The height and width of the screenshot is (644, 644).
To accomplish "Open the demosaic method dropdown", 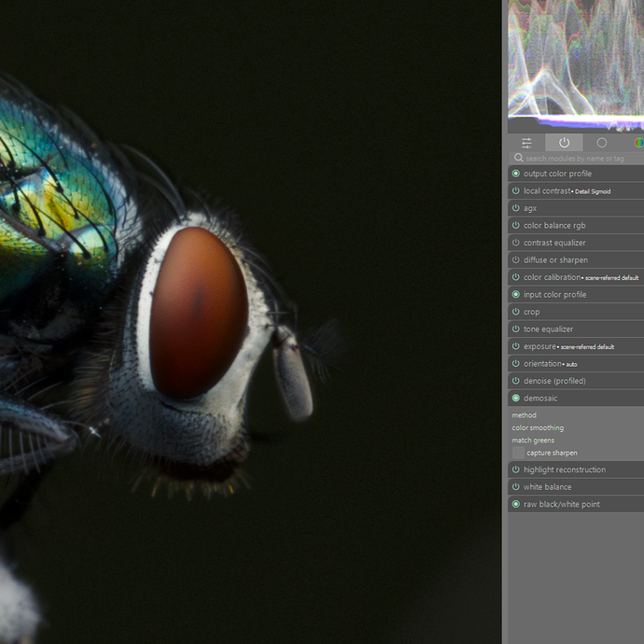I will point(524,415).
